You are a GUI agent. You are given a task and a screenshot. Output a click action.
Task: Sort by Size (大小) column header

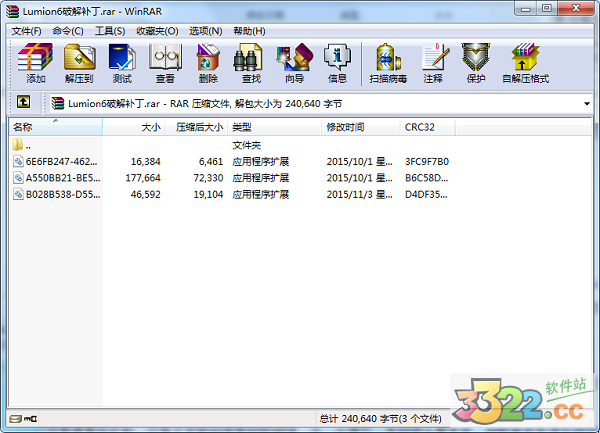coord(134,127)
